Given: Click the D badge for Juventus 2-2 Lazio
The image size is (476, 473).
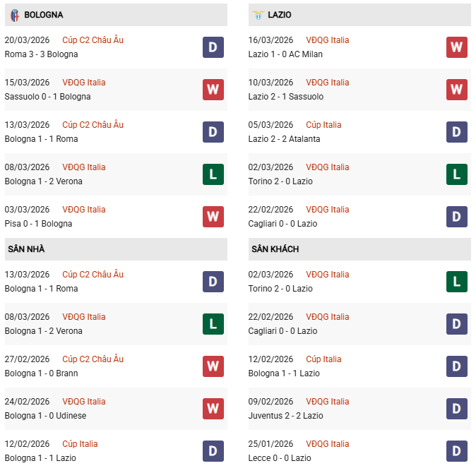Looking at the screenshot, I should (x=457, y=409).
